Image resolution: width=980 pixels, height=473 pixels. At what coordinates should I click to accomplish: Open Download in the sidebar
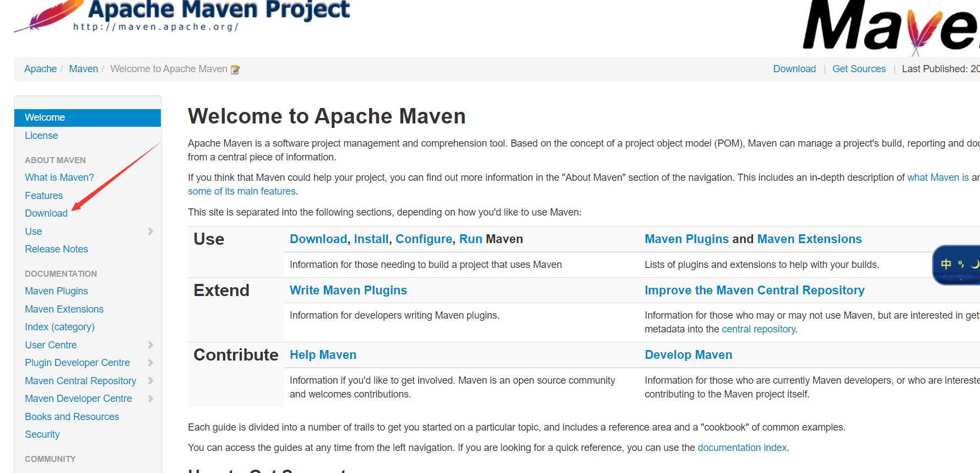[x=46, y=213]
